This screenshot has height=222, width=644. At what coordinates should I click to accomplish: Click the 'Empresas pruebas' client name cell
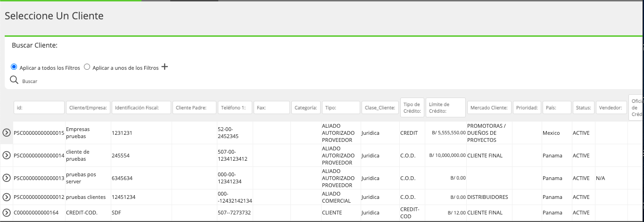tap(78, 133)
